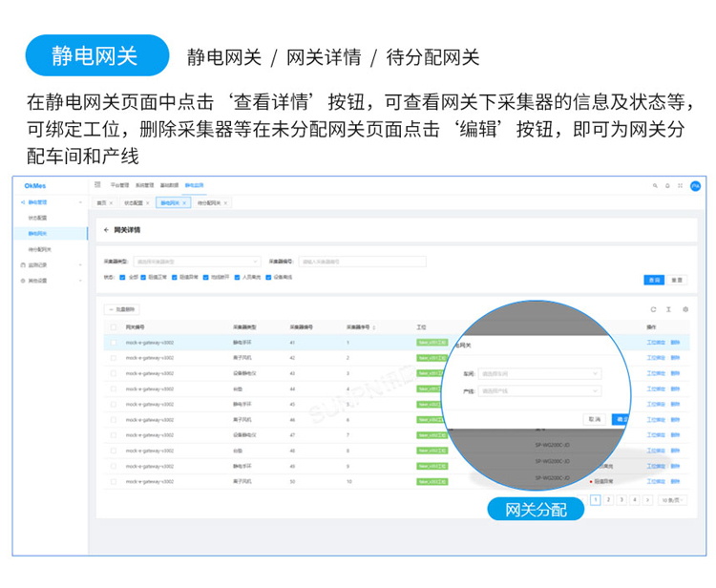716x588 pixels.
Task: Click the table column settings gear icon
Action: (x=684, y=309)
